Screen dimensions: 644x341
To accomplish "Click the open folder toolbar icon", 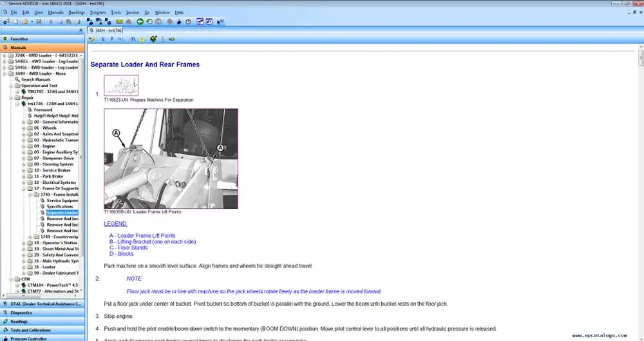I will tap(24, 21).
